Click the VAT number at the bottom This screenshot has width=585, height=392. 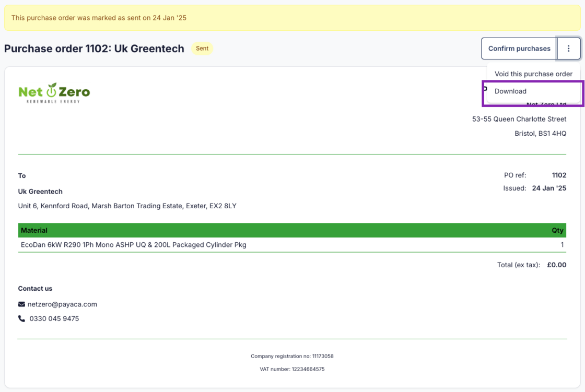[x=292, y=369]
